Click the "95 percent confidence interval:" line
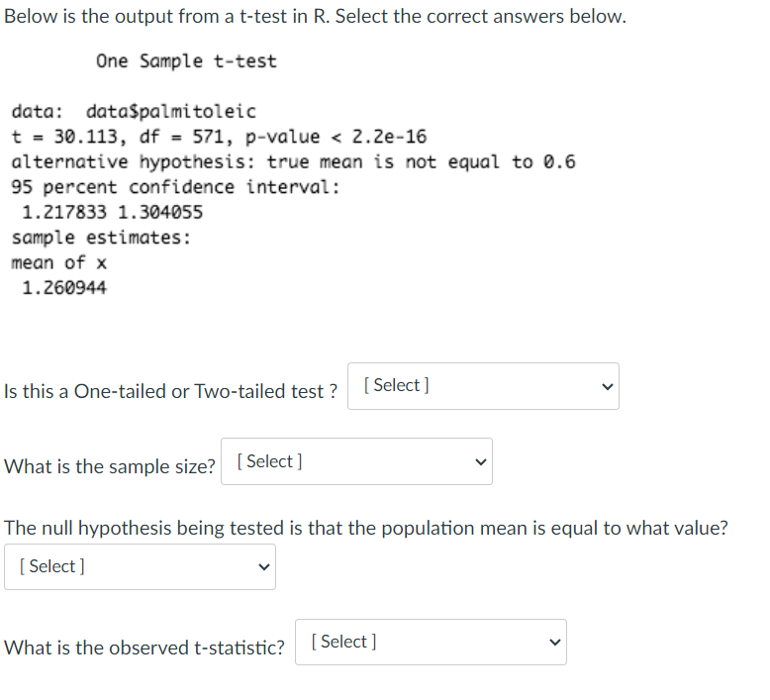Image resolution: width=770 pixels, height=700 pixels. pyautogui.click(x=176, y=187)
